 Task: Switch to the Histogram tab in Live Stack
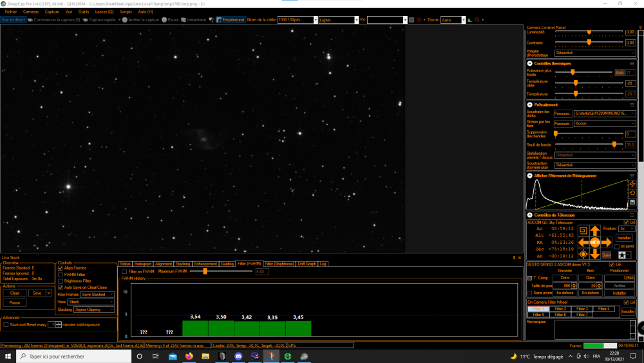point(142,264)
